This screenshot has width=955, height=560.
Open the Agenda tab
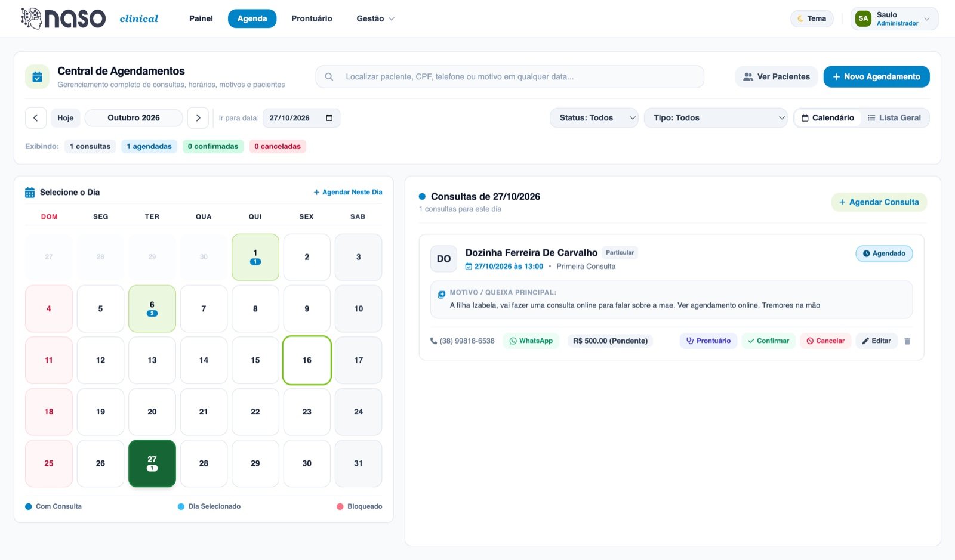(x=252, y=18)
